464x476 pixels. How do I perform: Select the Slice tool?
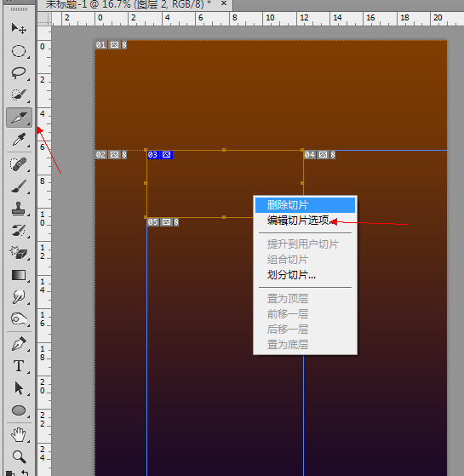coord(19,118)
